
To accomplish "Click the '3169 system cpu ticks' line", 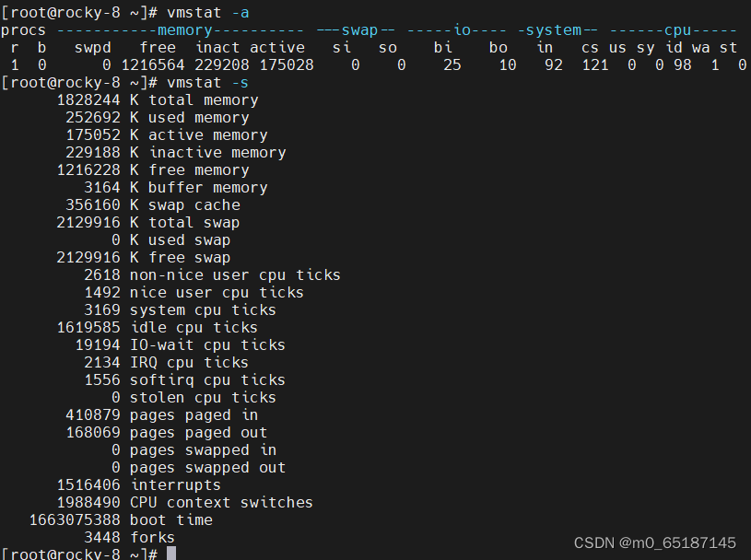I will (x=180, y=309).
